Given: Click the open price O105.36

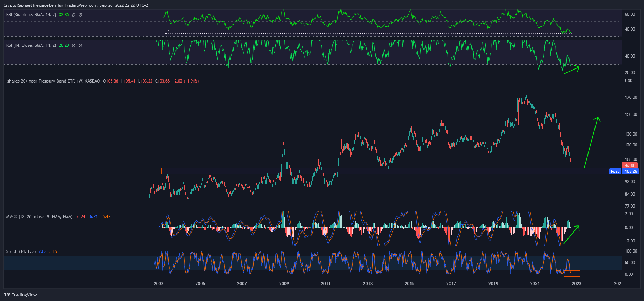Looking at the screenshot, I should tap(110, 81).
